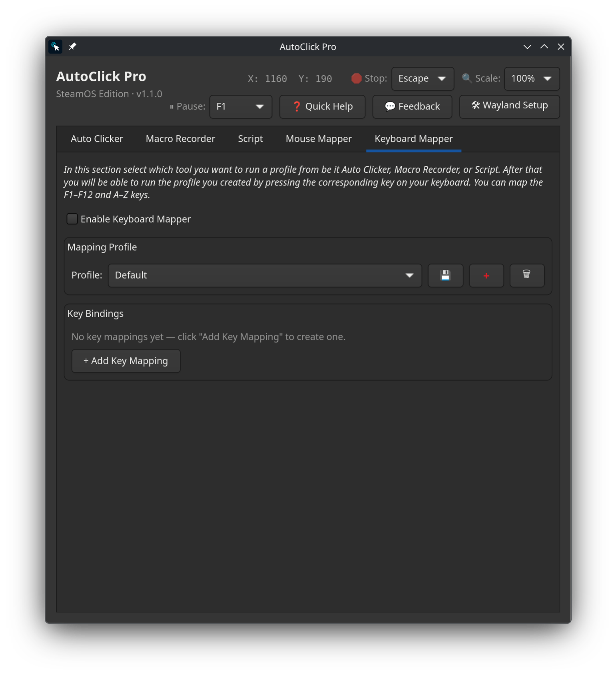Click the Y: 190 coordinate readout
616x677 pixels.
click(x=315, y=79)
